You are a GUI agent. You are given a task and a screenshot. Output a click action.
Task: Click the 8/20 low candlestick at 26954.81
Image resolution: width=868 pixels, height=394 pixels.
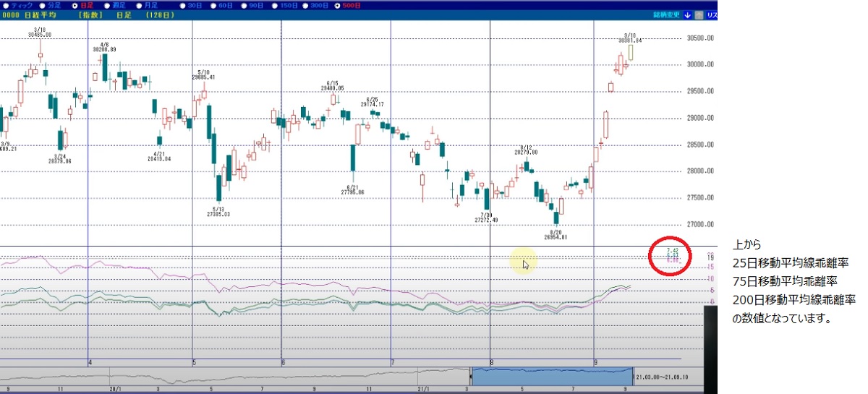coord(556,217)
